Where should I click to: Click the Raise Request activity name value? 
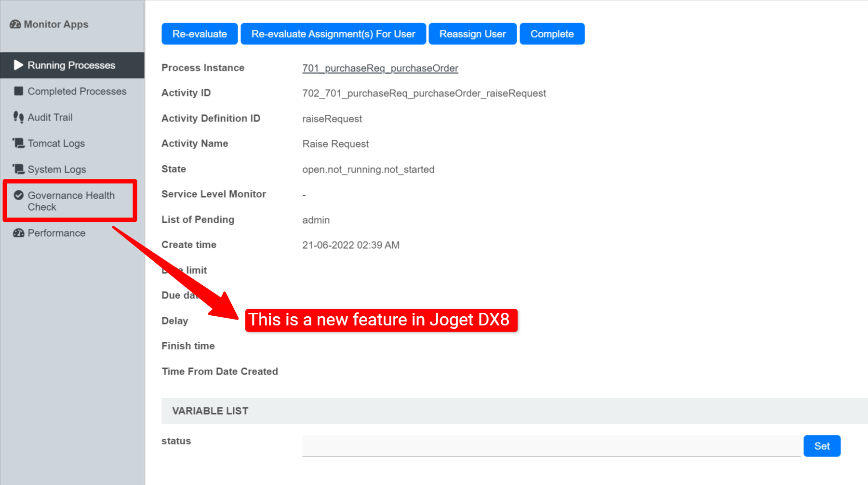pos(335,144)
